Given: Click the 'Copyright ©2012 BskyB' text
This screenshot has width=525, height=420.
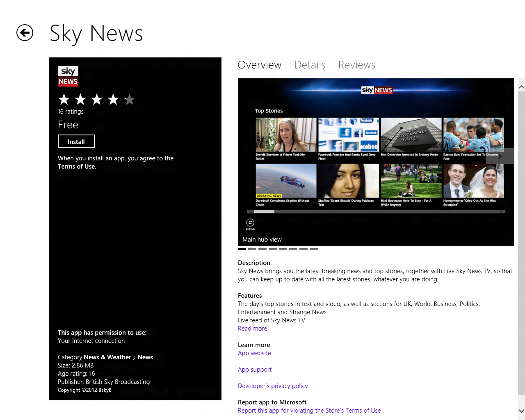Looking at the screenshot, I should point(84,390).
